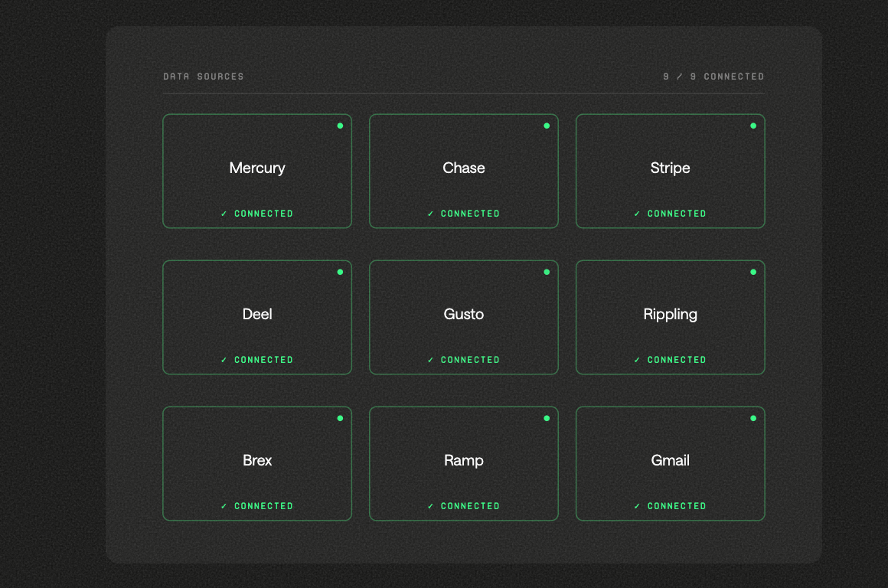Click the Connected checkmark under Chase
888x588 pixels.
[430, 214]
